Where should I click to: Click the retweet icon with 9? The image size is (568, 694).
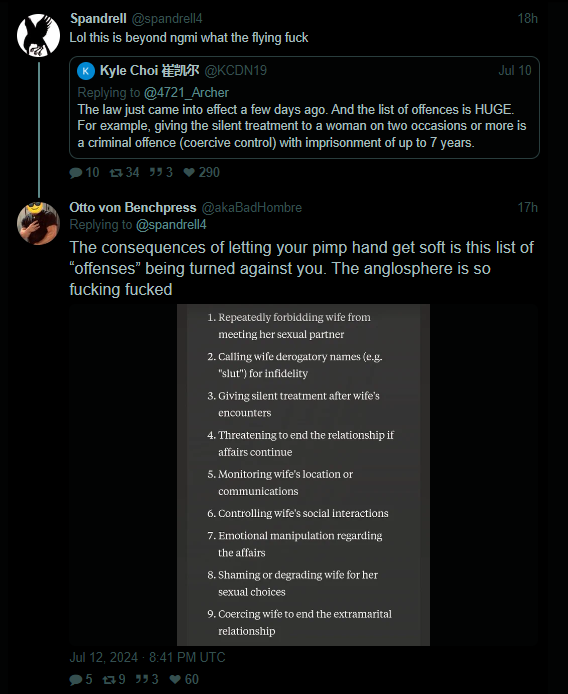point(109,679)
